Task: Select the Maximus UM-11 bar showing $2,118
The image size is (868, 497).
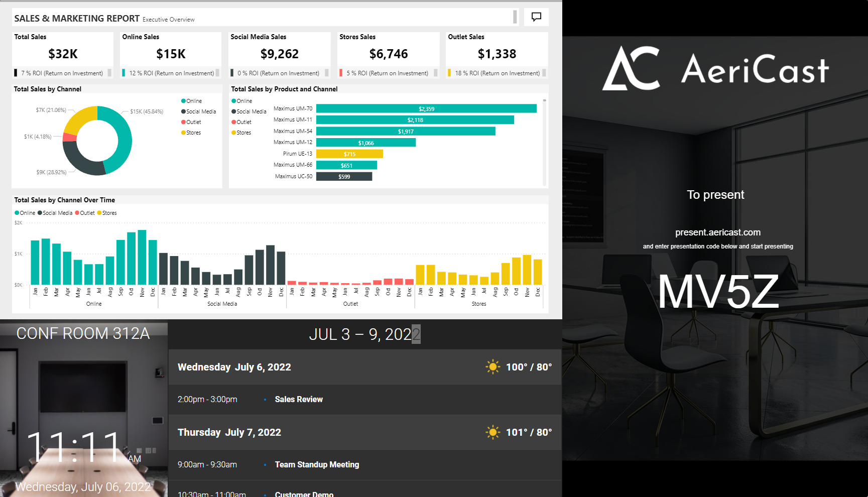Action: point(415,120)
